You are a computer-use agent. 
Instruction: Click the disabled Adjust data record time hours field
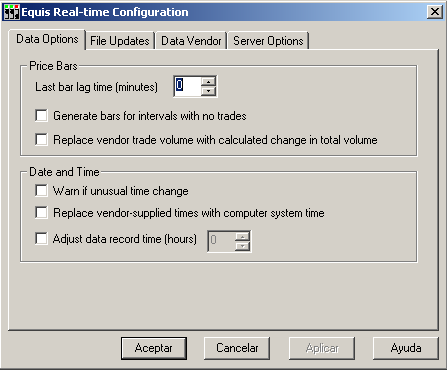[x=222, y=241]
